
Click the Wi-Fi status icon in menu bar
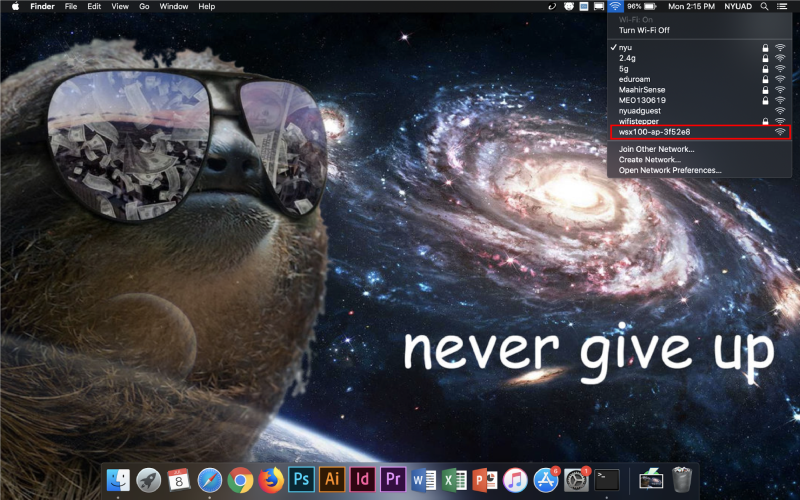615,6
